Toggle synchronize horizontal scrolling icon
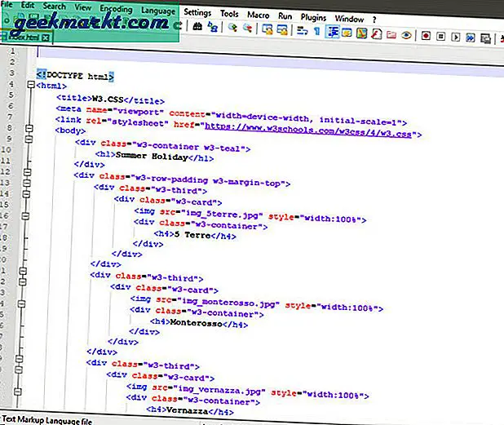504x425 pixels. tap(282, 29)
